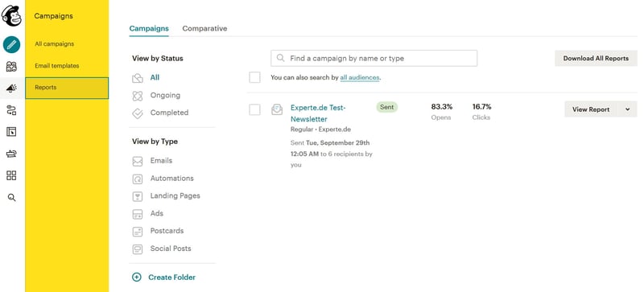This screenshot has width=644, height=292.
Task: Click the Create Folder plus icon
Action: click(x=136, y=278)
